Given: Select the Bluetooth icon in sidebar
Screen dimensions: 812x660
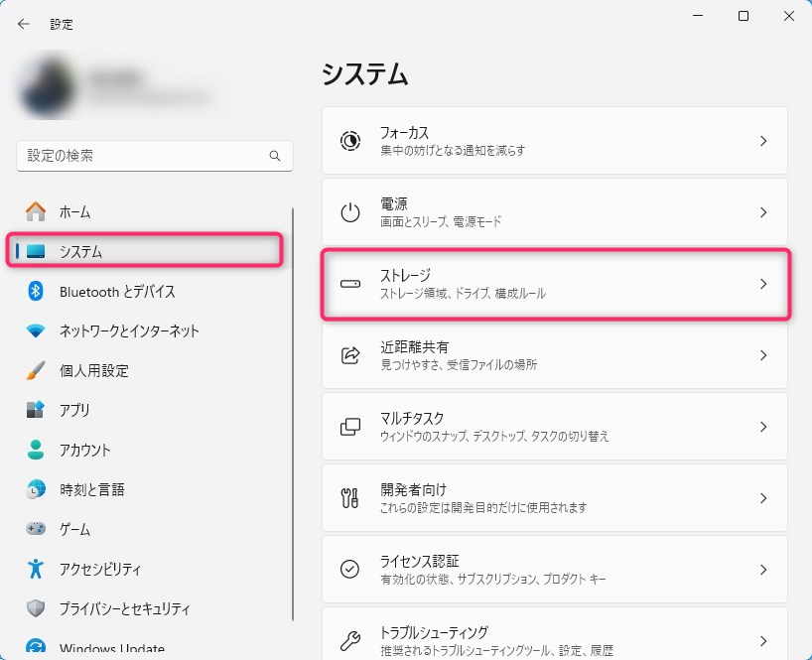Looking at the screenshot, I should (x=36, y=291).
